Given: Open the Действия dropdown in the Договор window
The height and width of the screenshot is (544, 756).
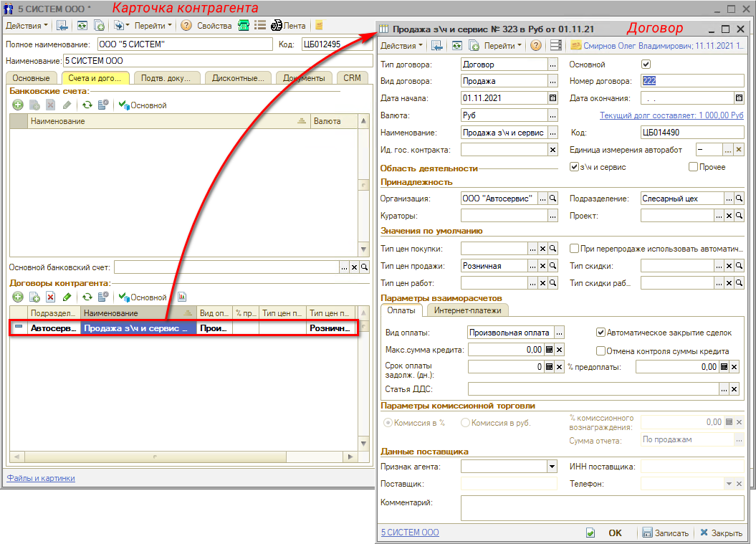Looking at the screenshot, I should click(x=401, y=46).
